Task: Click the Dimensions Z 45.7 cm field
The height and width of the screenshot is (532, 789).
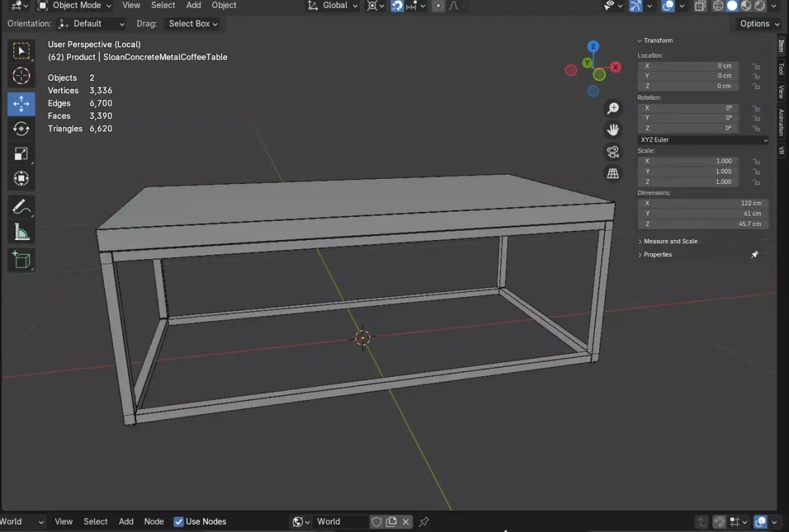Action: (x=703, y=224)
